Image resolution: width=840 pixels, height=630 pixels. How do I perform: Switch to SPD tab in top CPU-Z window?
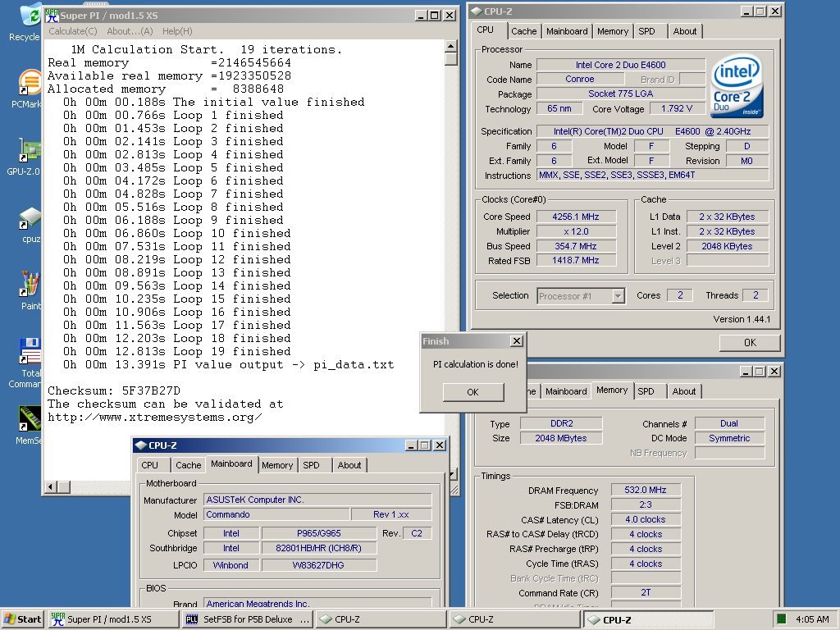[646, 31]
